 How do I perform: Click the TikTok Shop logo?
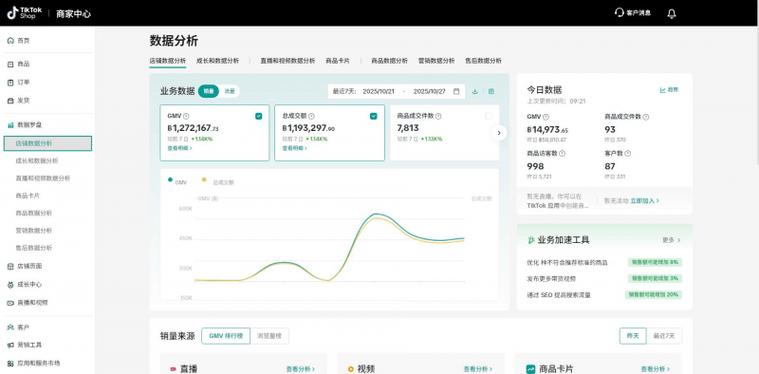(25, 13)
